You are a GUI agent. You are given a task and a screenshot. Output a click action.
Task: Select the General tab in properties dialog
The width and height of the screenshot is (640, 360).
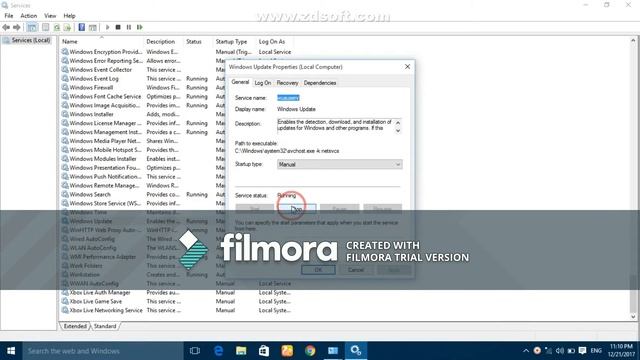point(240,82)
